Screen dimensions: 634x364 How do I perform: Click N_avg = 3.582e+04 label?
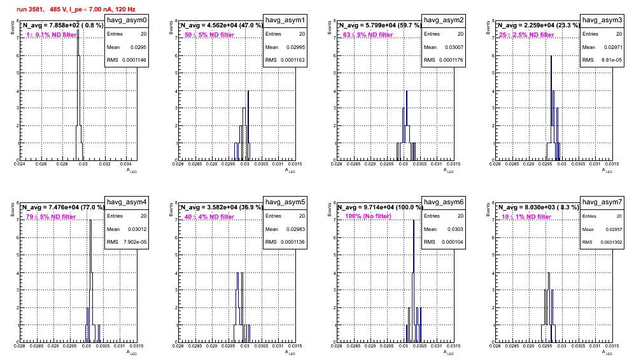(x=221, y=207)
